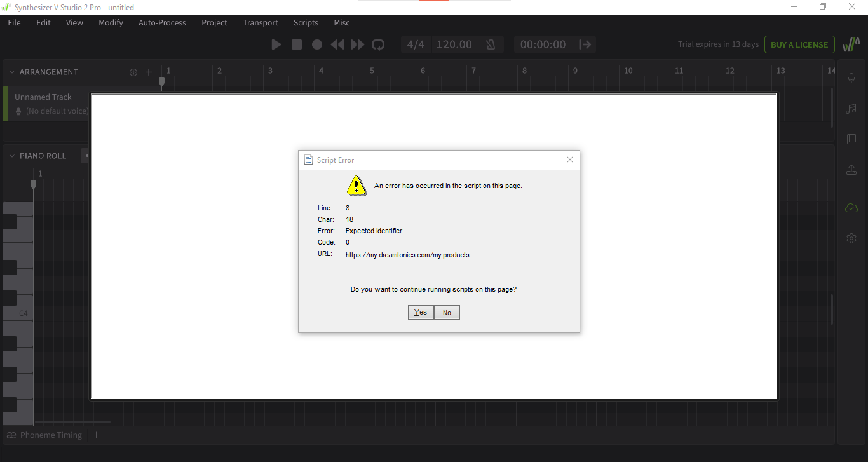Toggle loop playback

[x=378, y=44]
